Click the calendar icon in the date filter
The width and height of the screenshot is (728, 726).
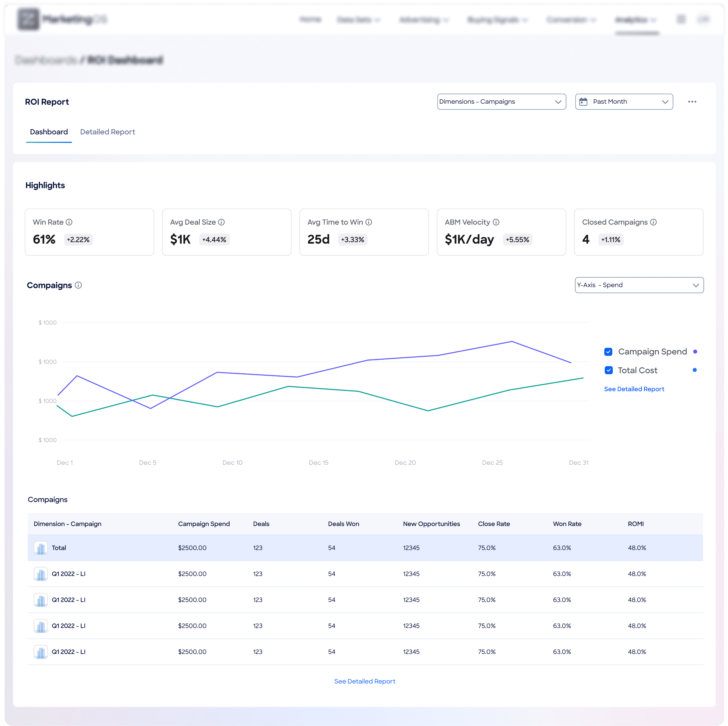pos(583,102)
